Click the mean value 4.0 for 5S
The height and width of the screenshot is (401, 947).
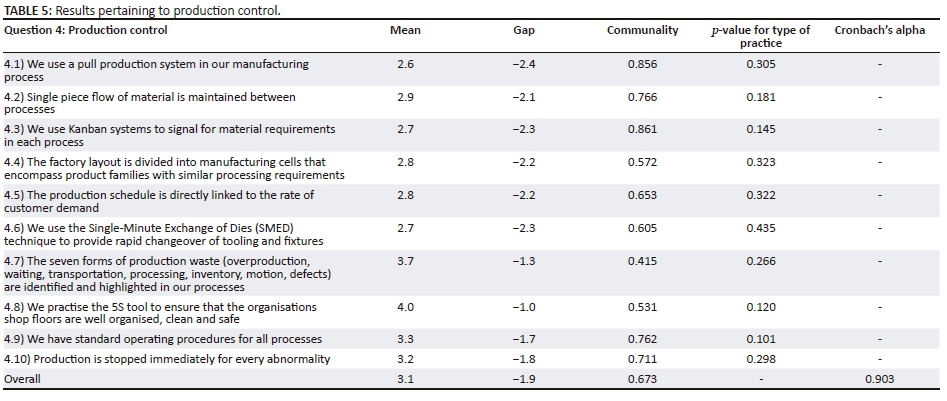tap(405, 306)
